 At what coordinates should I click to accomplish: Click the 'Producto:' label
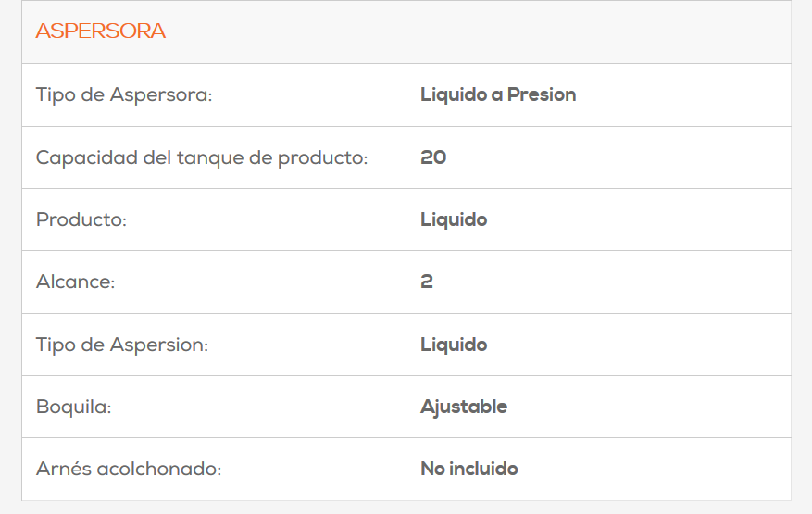tap(81, 219)
